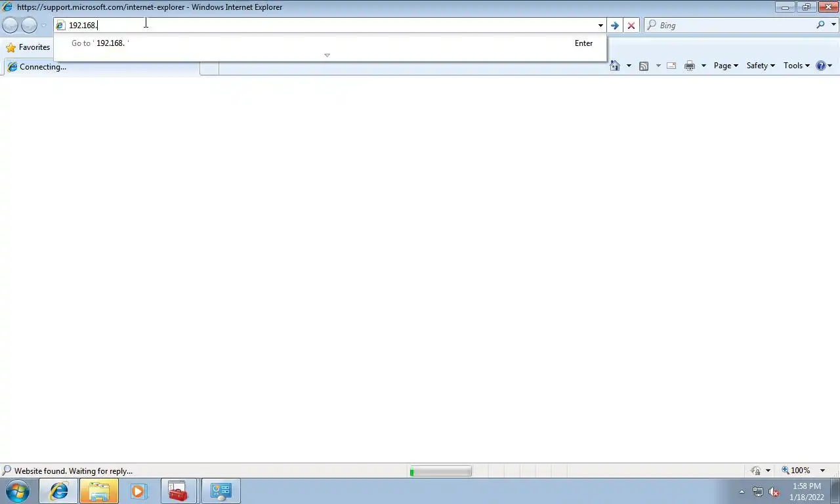Viewport: 840px width, 504px height.
Task: Click the red toolbox taskbar icon
Action: point(178,491)
